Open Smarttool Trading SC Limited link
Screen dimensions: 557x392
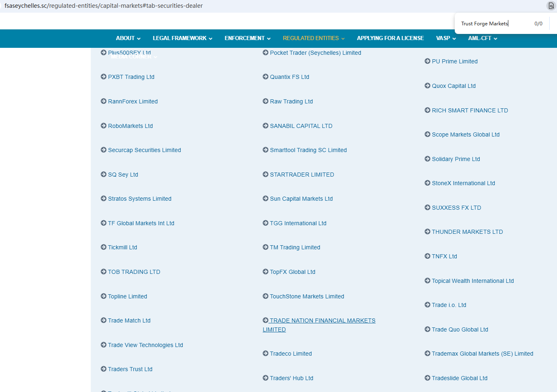click(x=308, y=150)
